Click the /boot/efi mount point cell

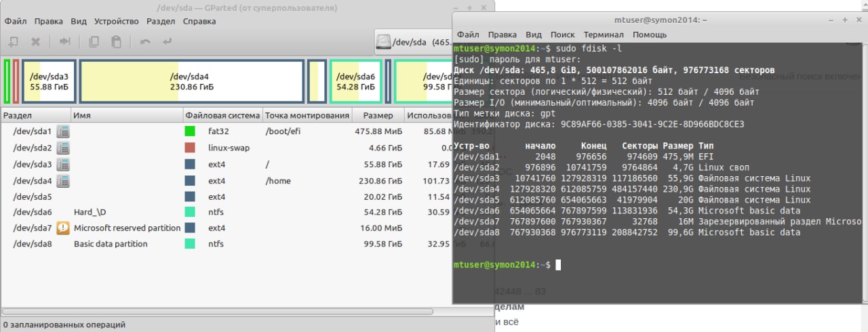283,131
